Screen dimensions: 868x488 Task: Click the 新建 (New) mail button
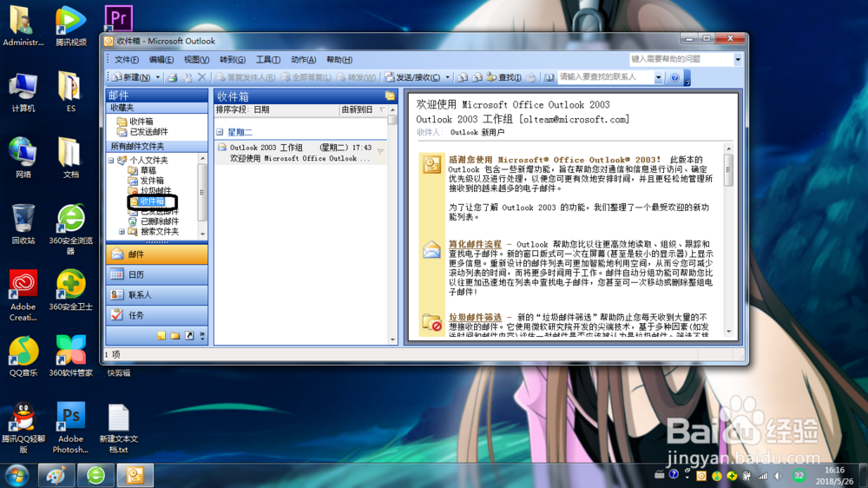pyautogui.click(x=132, y=77)
